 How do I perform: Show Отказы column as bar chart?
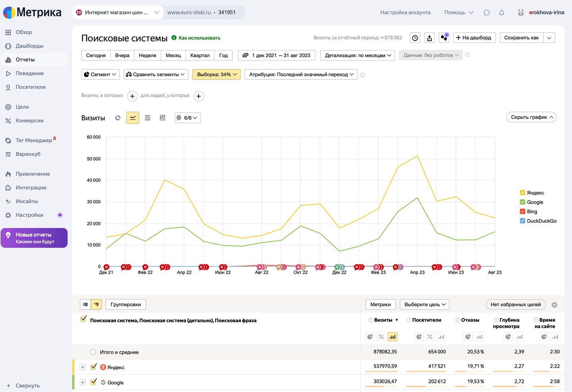(x=479, y=337)
